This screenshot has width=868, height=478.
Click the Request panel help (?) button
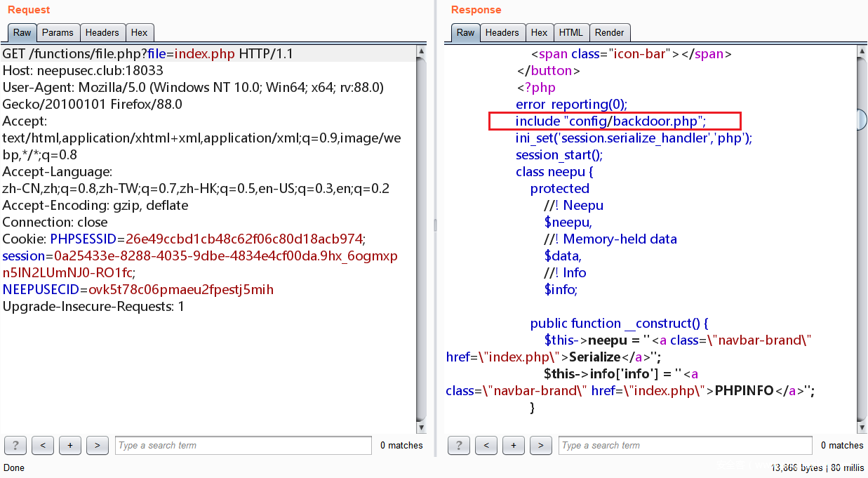point(15,445)
